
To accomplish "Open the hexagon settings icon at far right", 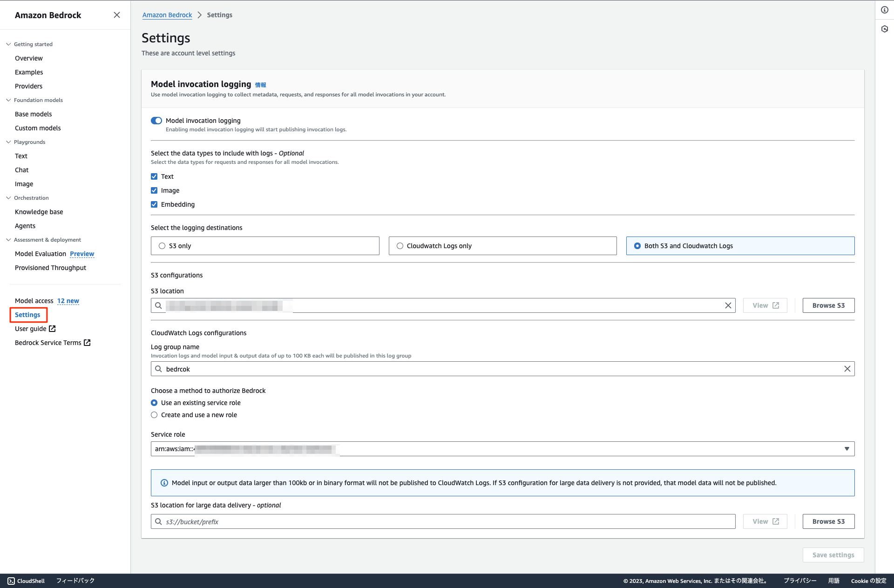I will (x=885, y=29).
